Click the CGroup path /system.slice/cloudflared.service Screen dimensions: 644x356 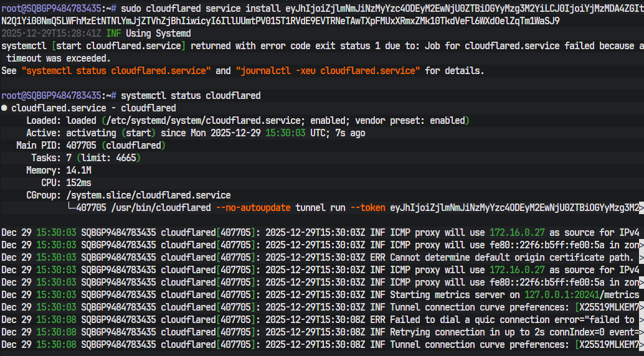pyautogui.click(x=148, y=195)
